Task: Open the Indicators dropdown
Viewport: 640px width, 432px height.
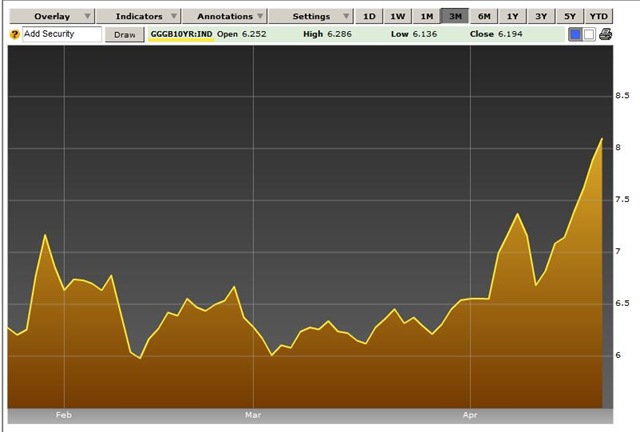Action: 138,16
